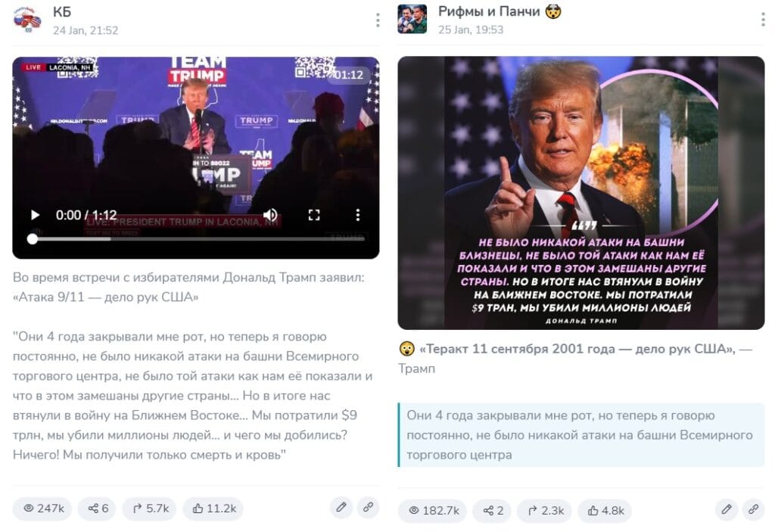This screenshot has width=775, height=532.
Task: Open the КБ channel name link
Action: click(x=62, y=12)
